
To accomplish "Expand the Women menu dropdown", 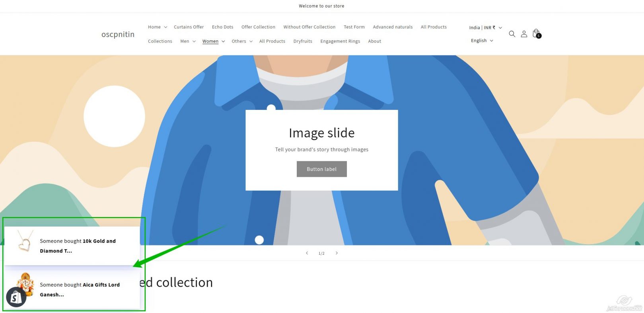I will click(213, 41).
